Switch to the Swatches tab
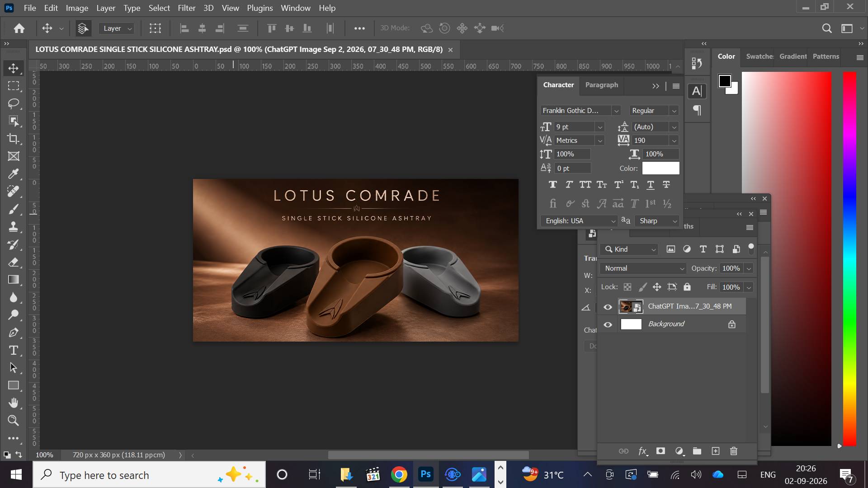Viewport: 868px width, 488px height. tap(759, 56)
